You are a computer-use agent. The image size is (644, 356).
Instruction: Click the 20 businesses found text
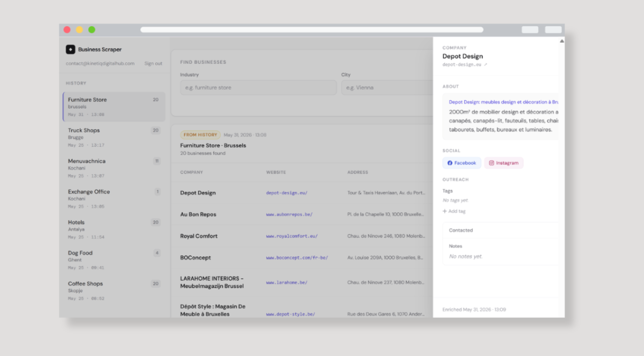pos(203,154)
